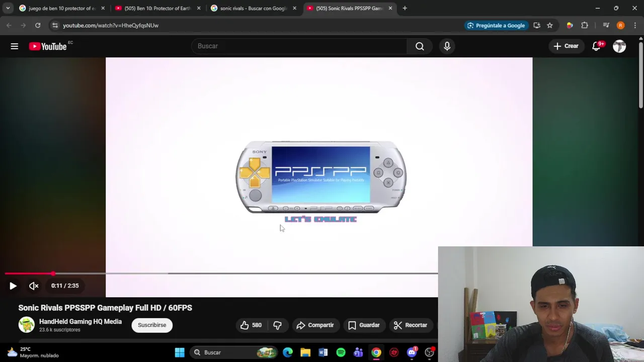Open the Chrome profile R avatar
The width and height of the screenshot is (644, 362).
tap(621, 25)
